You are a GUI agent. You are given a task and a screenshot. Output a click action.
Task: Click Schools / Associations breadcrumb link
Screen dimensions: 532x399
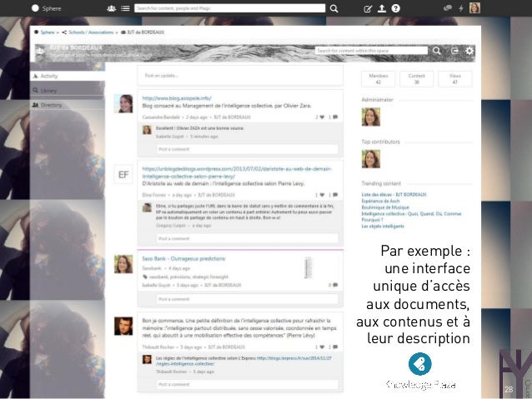[91, 32]
